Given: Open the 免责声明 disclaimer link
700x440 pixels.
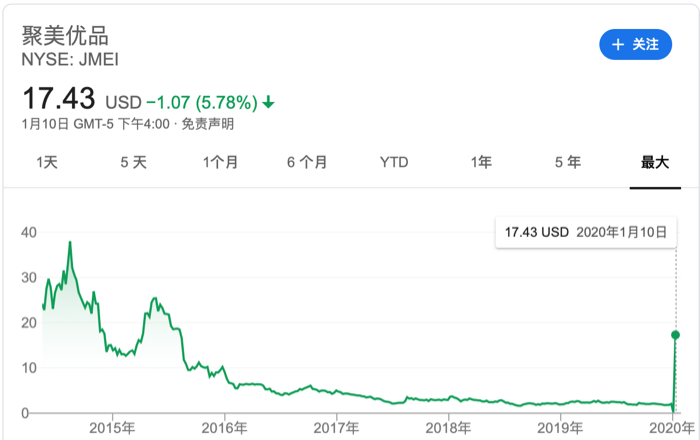Looking at the screenshot, I should click(208, 124).
